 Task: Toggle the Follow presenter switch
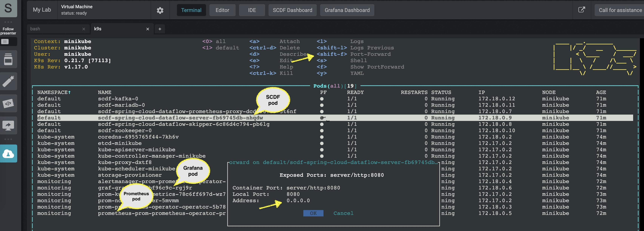(x=5, y=42)
